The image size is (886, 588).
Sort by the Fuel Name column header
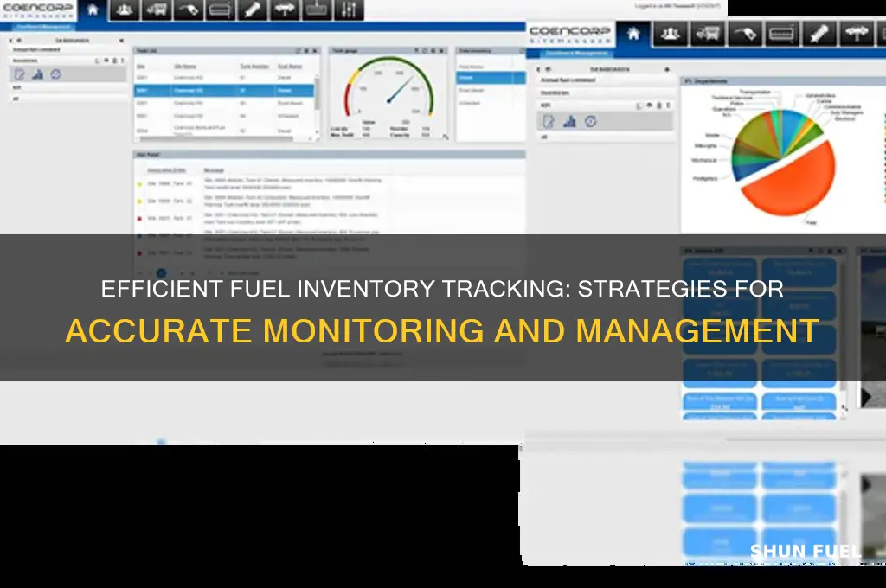pos(289,67)
